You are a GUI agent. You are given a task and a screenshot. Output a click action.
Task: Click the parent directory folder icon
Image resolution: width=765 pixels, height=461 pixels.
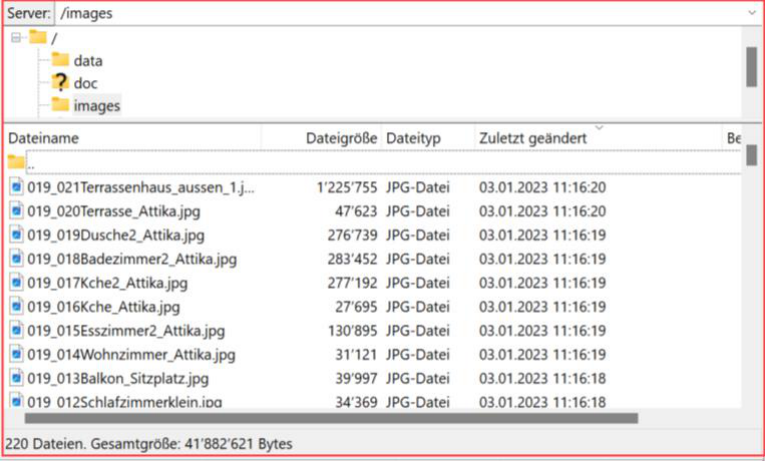point(16,161)
